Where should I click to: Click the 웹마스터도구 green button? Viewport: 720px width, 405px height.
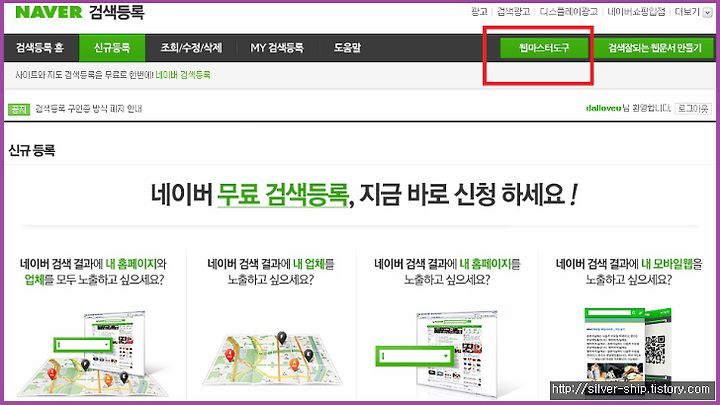pos(544,48)
